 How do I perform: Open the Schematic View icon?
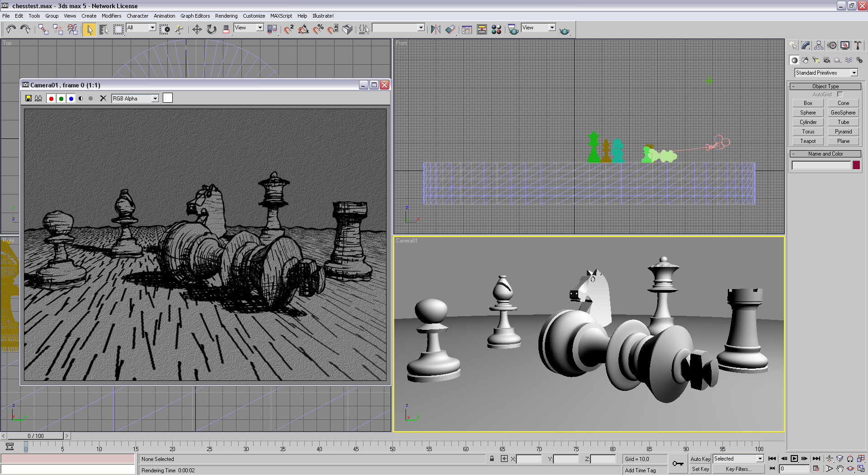[482, 29]
